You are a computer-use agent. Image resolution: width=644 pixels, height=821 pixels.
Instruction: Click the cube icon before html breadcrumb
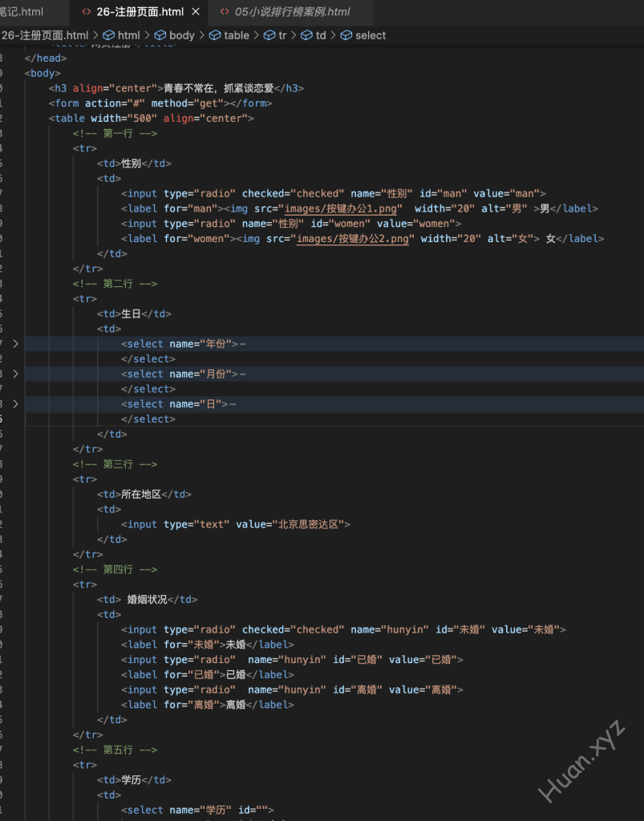109,35
